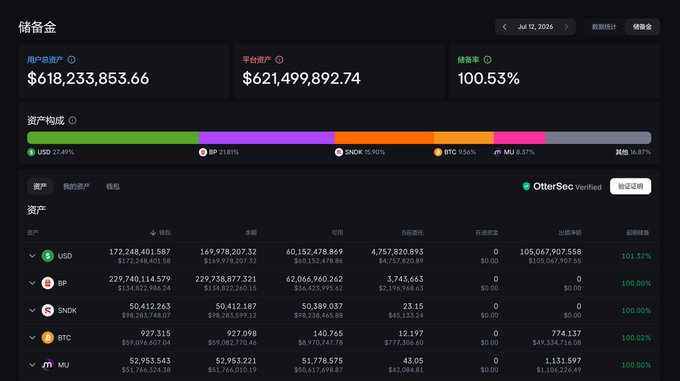Click BTC net lending 774.137

coord(566,333)
